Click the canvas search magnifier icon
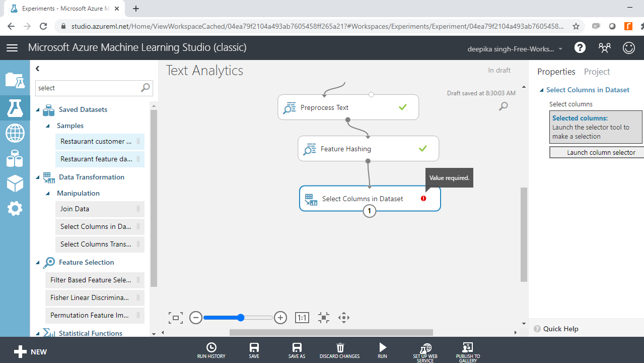This screenshot has width=644, height=363. (x=503, y=106)
